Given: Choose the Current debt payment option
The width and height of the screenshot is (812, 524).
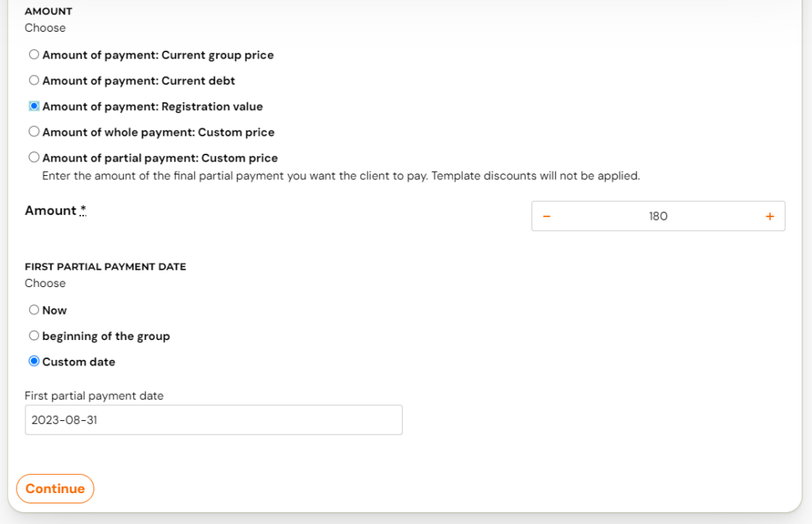Looking at the screenshot, I should pos(33,80).
